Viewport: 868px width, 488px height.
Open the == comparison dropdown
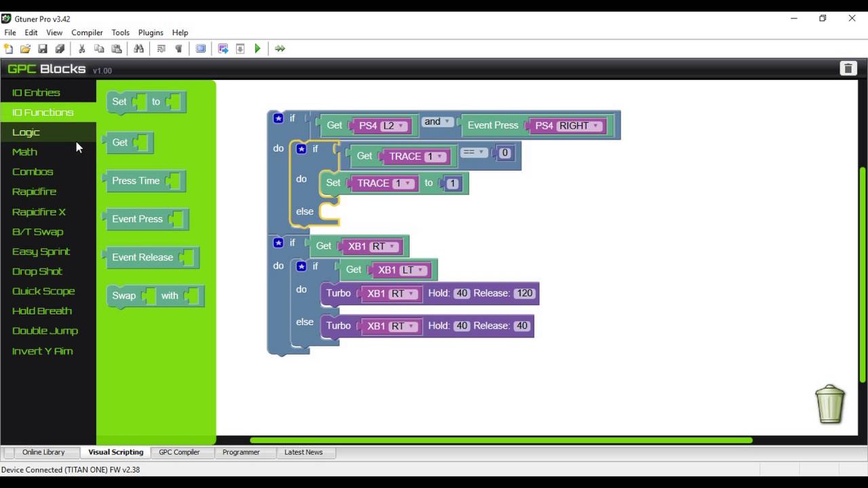(474, 152)
